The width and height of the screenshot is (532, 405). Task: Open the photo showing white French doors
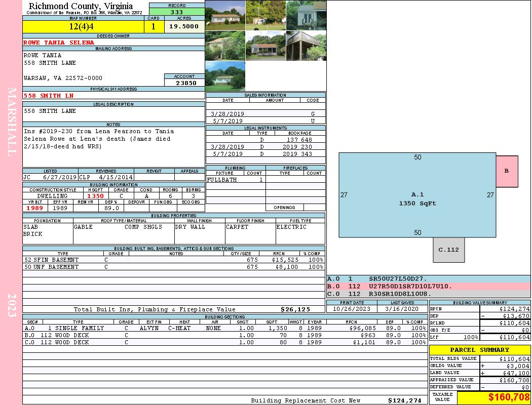pyautogui.click(x=306, y=15)
